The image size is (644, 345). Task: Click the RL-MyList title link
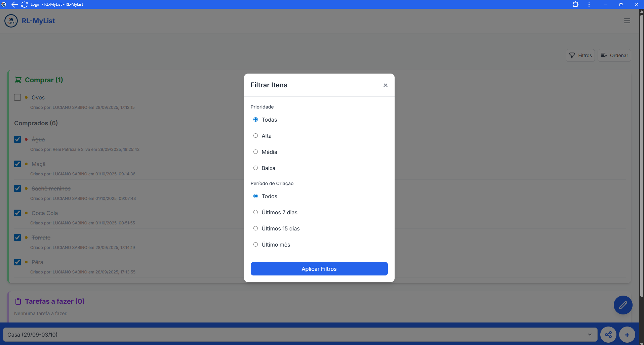click(x=38, y=21)
